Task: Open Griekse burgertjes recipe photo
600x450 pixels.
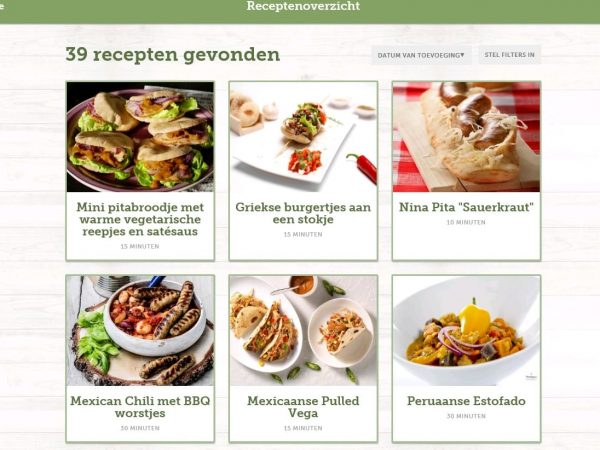Action: click(x=303, y=137)
